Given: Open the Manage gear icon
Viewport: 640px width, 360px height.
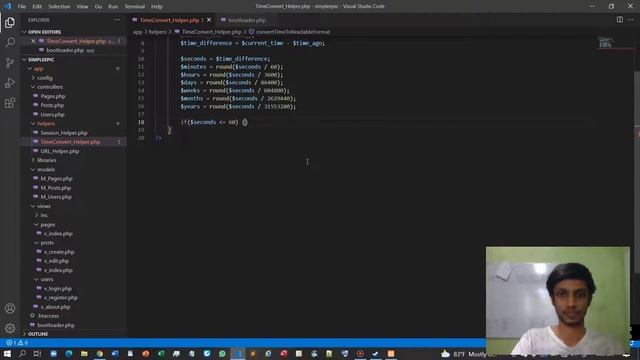Looking at the screenshot, I should (10, 328).
